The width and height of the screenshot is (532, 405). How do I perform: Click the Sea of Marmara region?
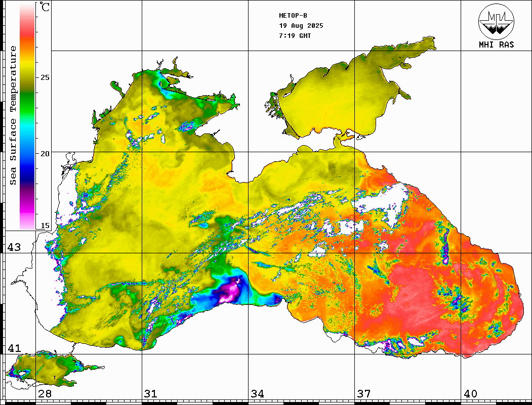(48, 370)
